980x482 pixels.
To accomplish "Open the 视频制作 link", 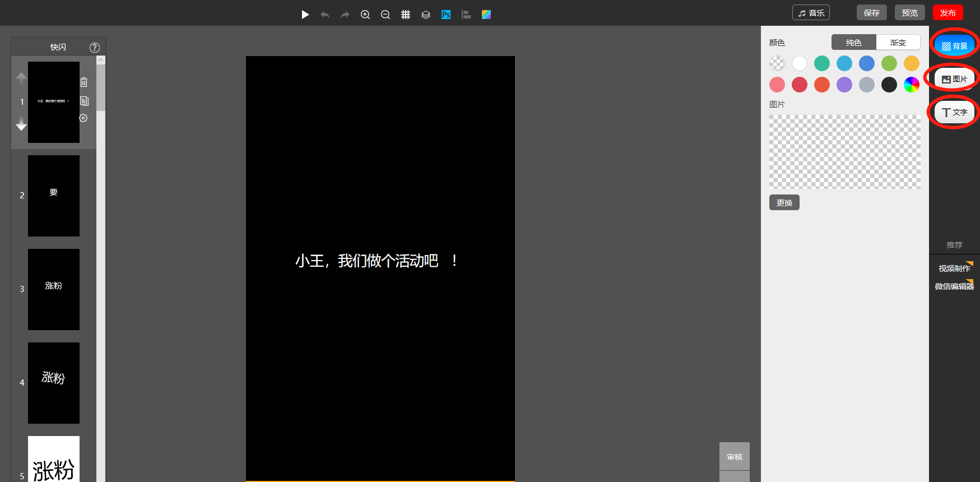I will pyautogui.click(x=954, y=268).
